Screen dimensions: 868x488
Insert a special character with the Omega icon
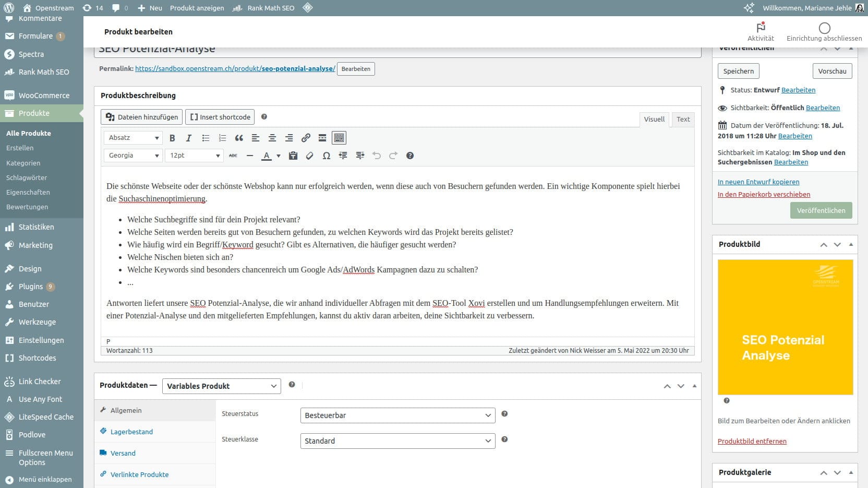click(327, 156)
